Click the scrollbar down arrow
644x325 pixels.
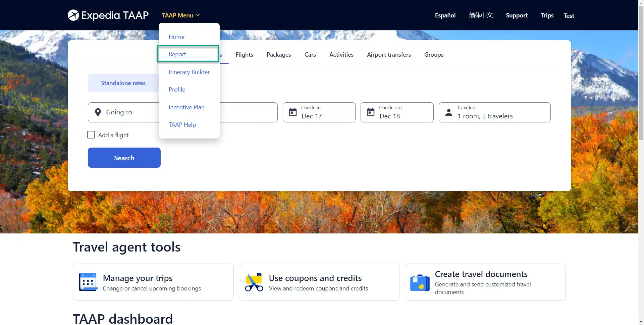pos(641,322)
